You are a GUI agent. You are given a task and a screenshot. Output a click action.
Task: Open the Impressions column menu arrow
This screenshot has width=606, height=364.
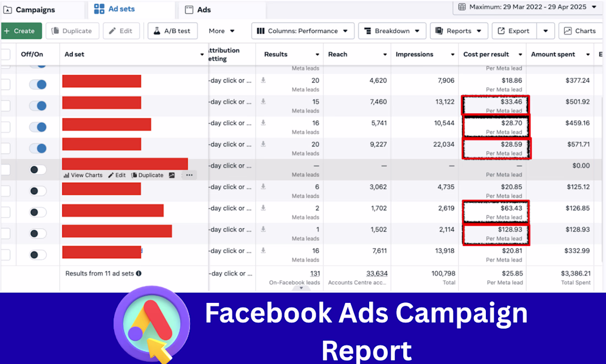click(x=452, y=55)
